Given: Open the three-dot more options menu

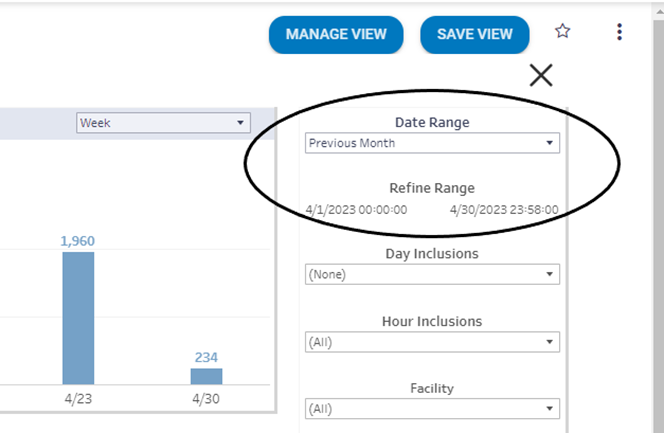Looking at the screenshot, I should click(x=619, y=33).
